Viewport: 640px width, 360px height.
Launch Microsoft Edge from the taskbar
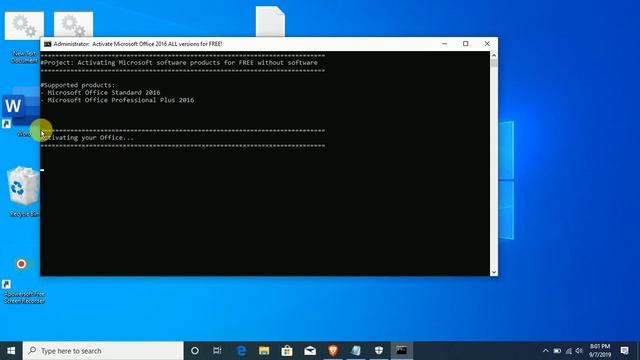pos(241,351)
